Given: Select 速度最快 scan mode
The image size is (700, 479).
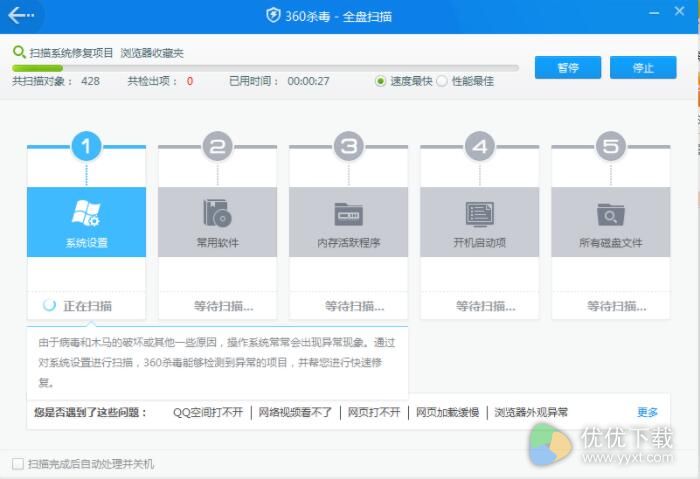Looking at the screenshot, I should coord(380,81).
